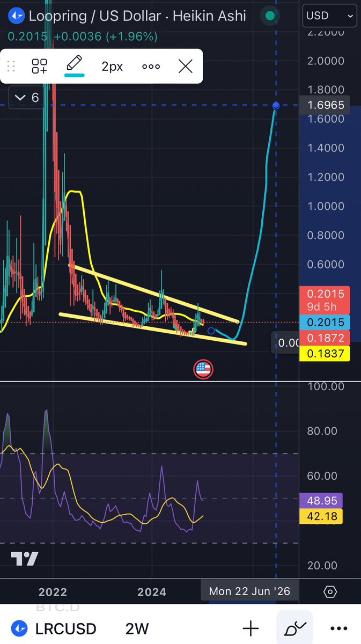Image resolution: width=361 pixels, height=644 pixels.
Task: Open the LRCUSD symbol search
Action: click(x=54, y=628)
